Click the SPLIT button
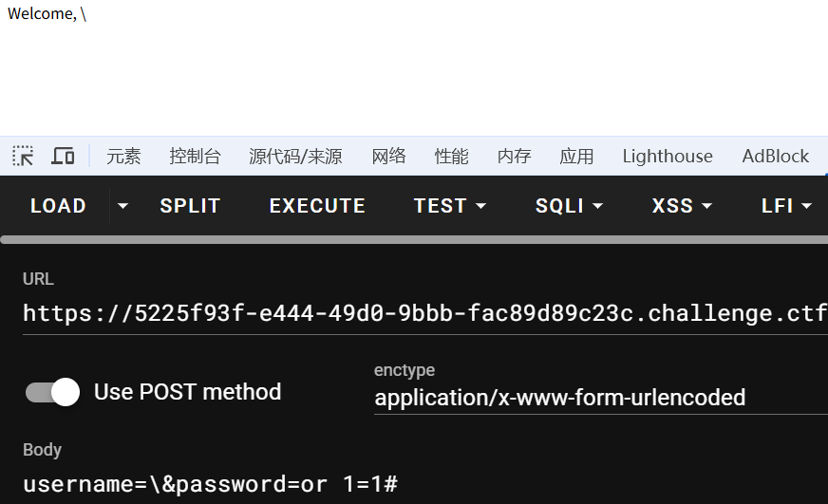Image resolution: width=828 pixels, height=504 pixels. pos(190,205)
